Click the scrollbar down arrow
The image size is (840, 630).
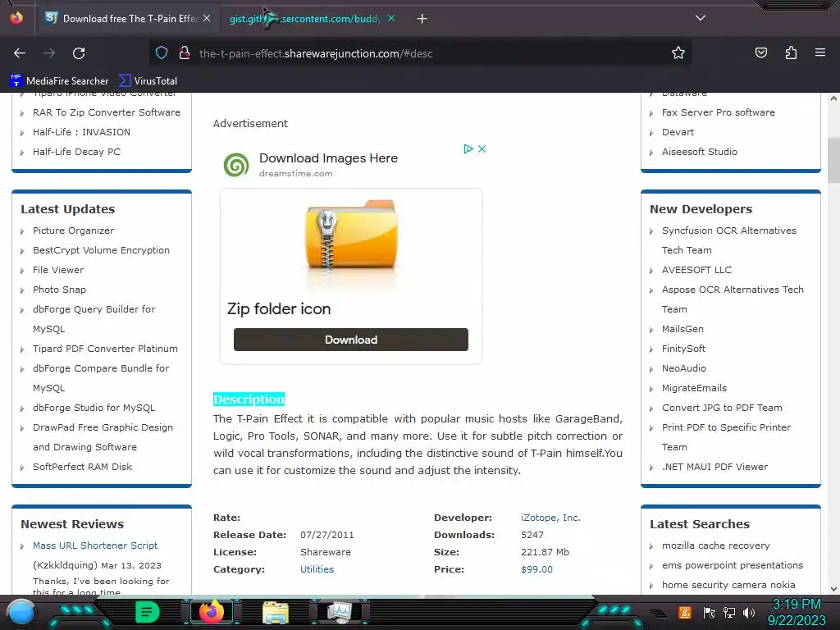tap(833, 589)
